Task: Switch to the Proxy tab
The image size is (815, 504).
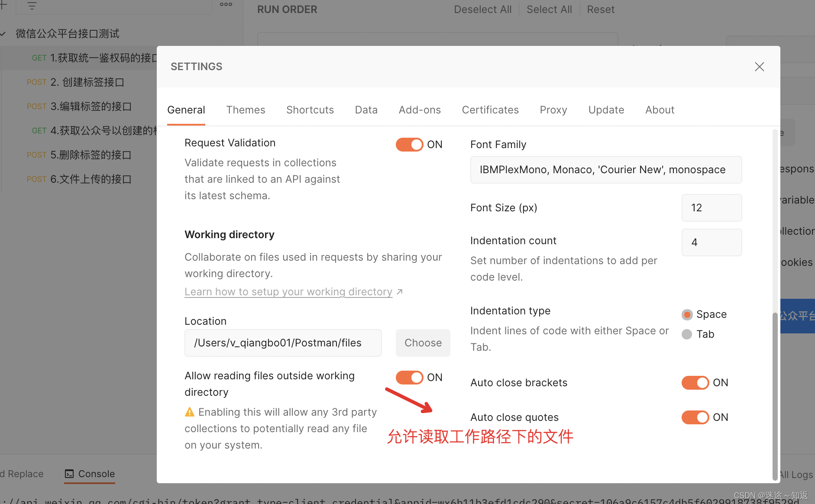Action: 553,110
